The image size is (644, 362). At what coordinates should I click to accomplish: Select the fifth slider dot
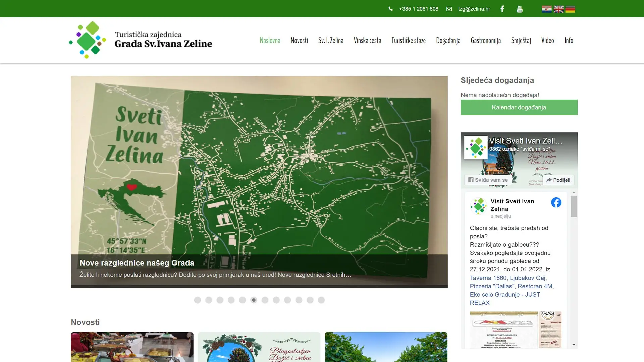(243, 300)
